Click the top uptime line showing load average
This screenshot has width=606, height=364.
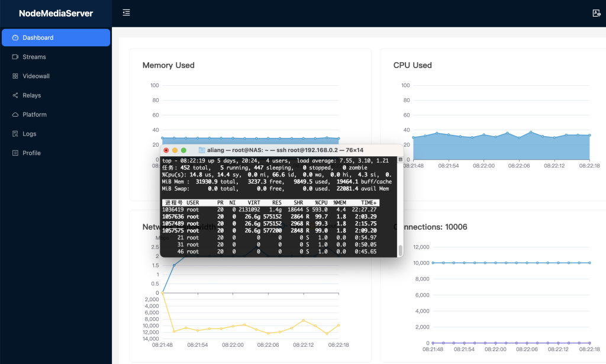tap(275, 161)
